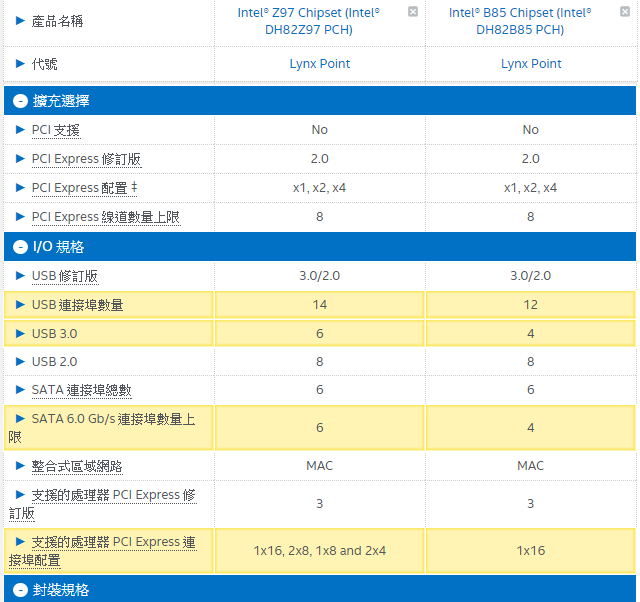The width and height of the screenshot is (640, 602).
Task: Click the 擴充選擇 section header title
Action: pyautogui.click(x=61, y=101)
